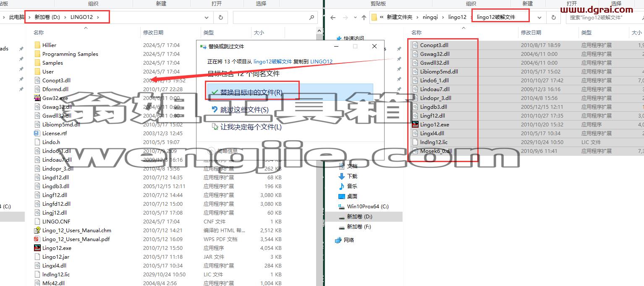This screenshot has width=644, height=286.
Task: Click the Forward arrow in the right window
Action: (x=346, y=17)
